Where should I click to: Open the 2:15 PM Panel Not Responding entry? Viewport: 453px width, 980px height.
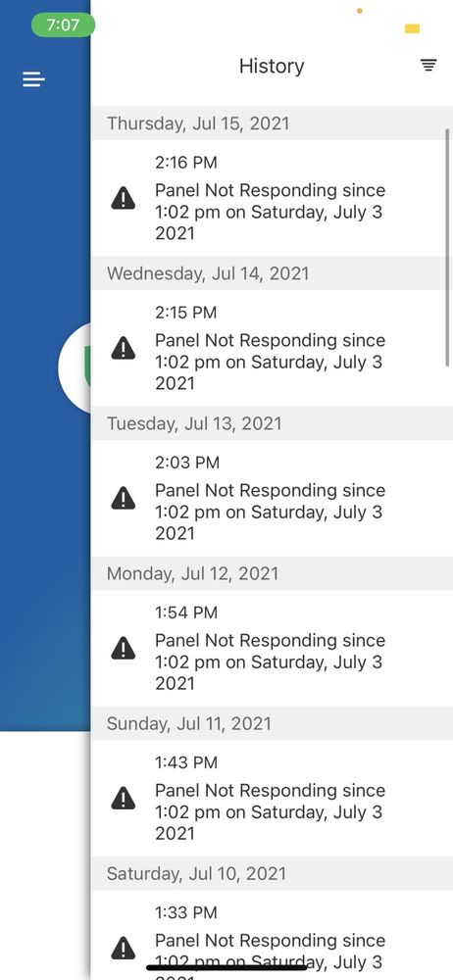coord(273,348)
